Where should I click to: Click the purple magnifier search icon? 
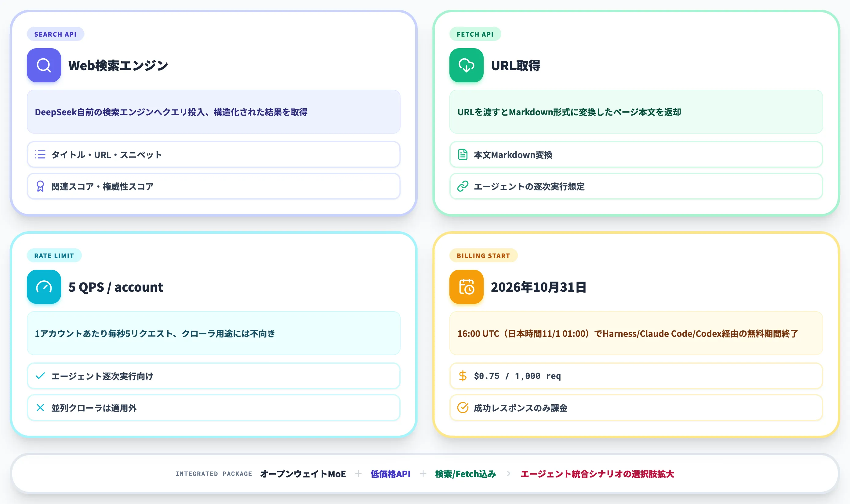(x=44, y=65)
